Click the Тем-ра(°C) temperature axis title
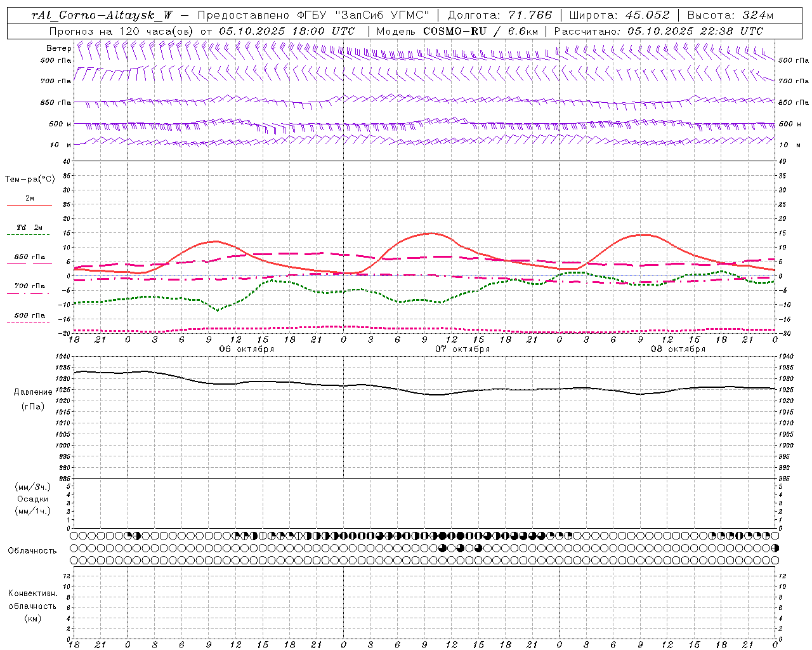Screen dimensions: 812x650 30,180
